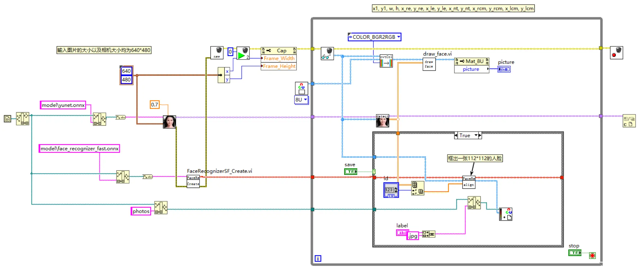
Task: Select the path to string node on yunet wire
Action: 121,117
